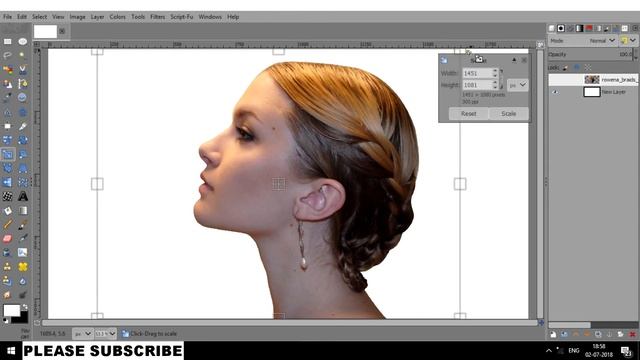Select the Shear tool
The image size is (640, 360).
pyautogui.click(x=23, y=154)
